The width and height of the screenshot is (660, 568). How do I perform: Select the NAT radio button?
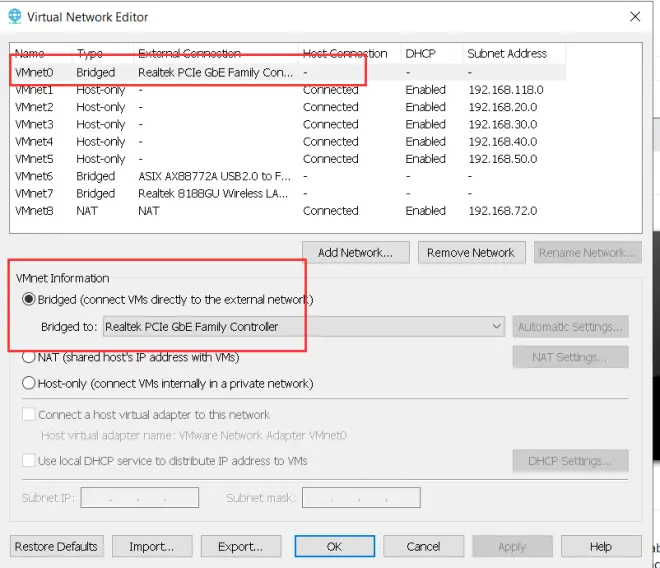click(29, 357)
